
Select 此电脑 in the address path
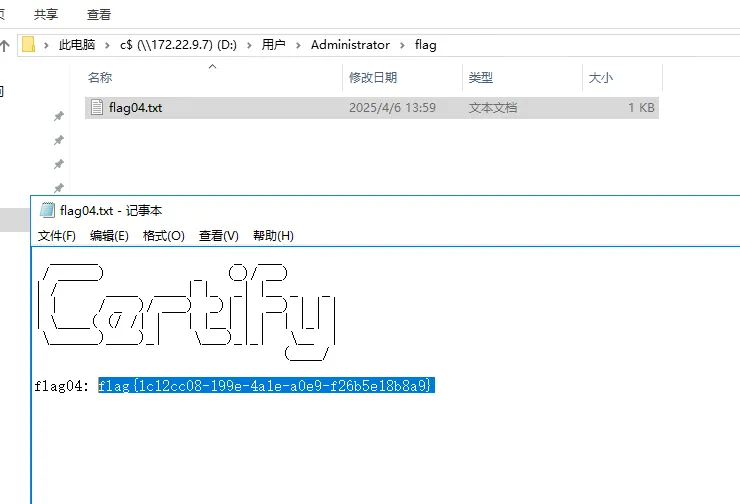[x=77, y=45]
